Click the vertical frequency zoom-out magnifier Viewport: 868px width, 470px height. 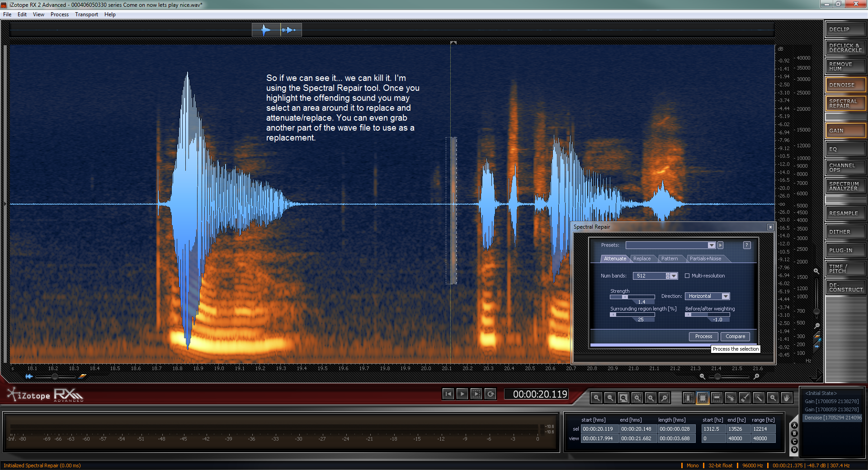tap(816, 325)
